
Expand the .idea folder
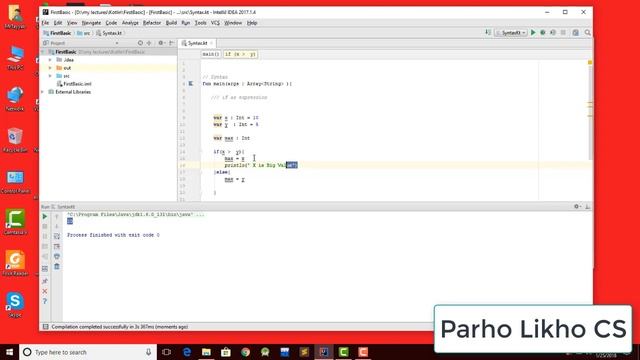tap(50, 60)
